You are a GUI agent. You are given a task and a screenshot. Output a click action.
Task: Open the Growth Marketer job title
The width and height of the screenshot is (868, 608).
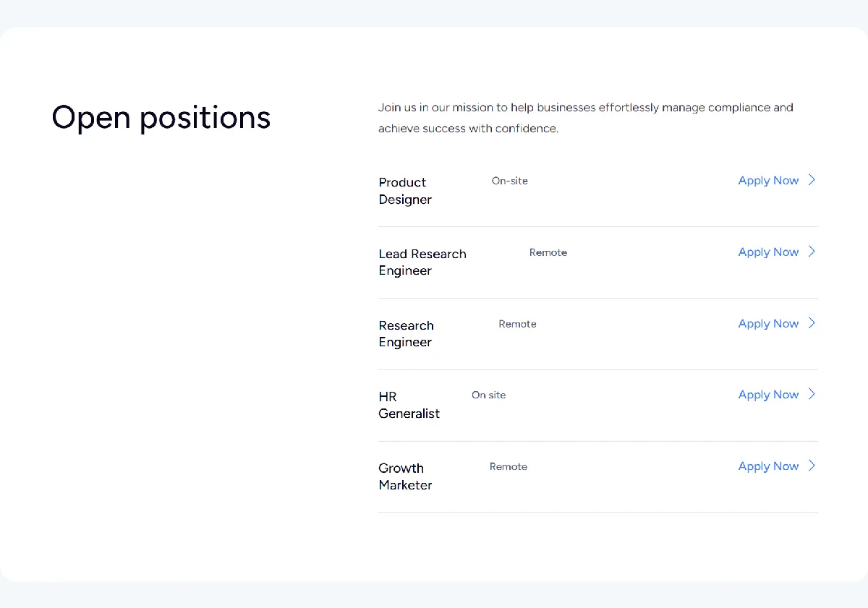(x=405, y=476)
